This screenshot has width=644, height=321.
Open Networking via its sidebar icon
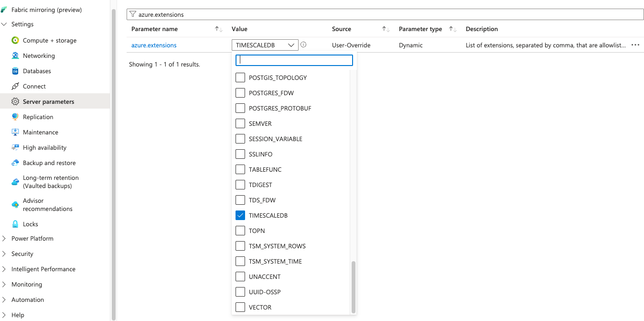pyautogui.click(x=15, y=56)
